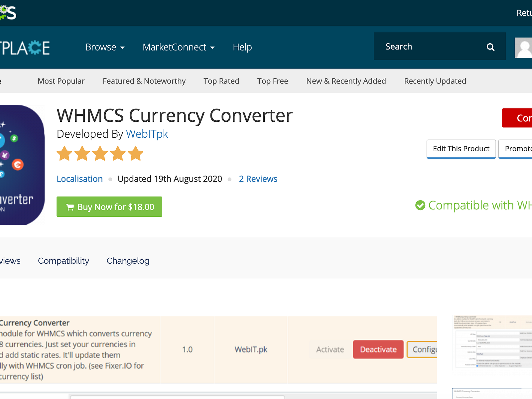532x399 pixels.
Task: Click Buy Now for $18.00 button
Action: [x=109, y=207]
